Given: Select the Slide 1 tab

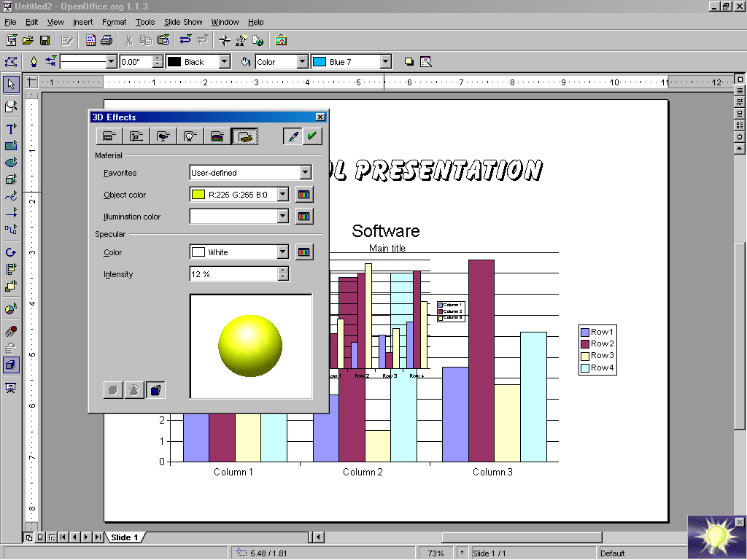Looking at the screenshot, I should 125,537.
